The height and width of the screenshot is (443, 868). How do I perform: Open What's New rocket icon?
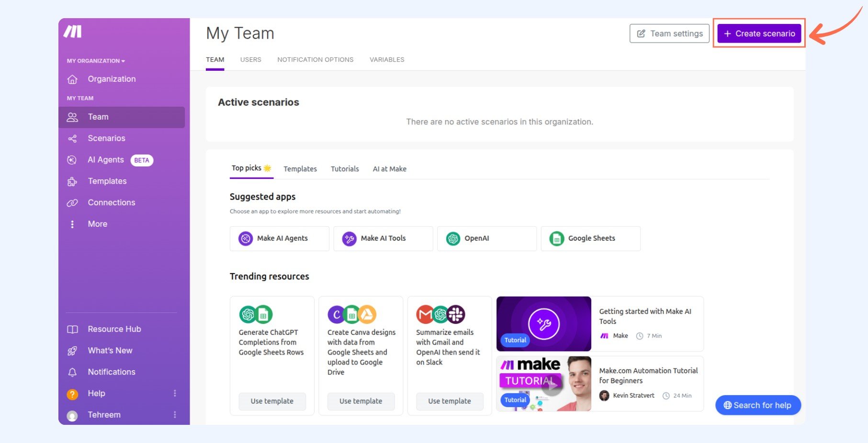tap(72, 351)
